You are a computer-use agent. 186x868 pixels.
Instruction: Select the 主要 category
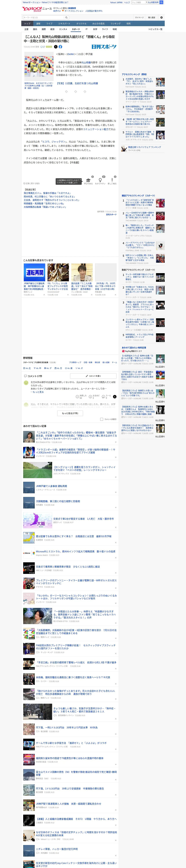[26, 29]
